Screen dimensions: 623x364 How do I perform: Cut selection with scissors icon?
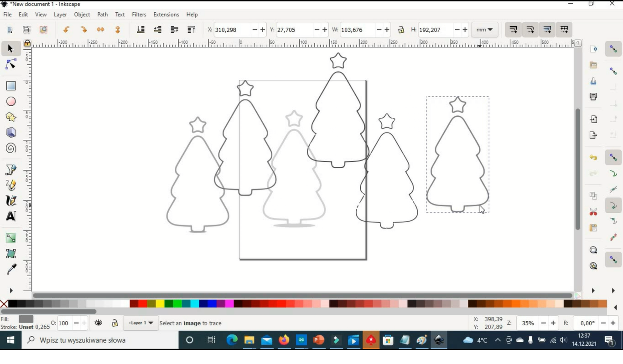(x=593, y=212)
